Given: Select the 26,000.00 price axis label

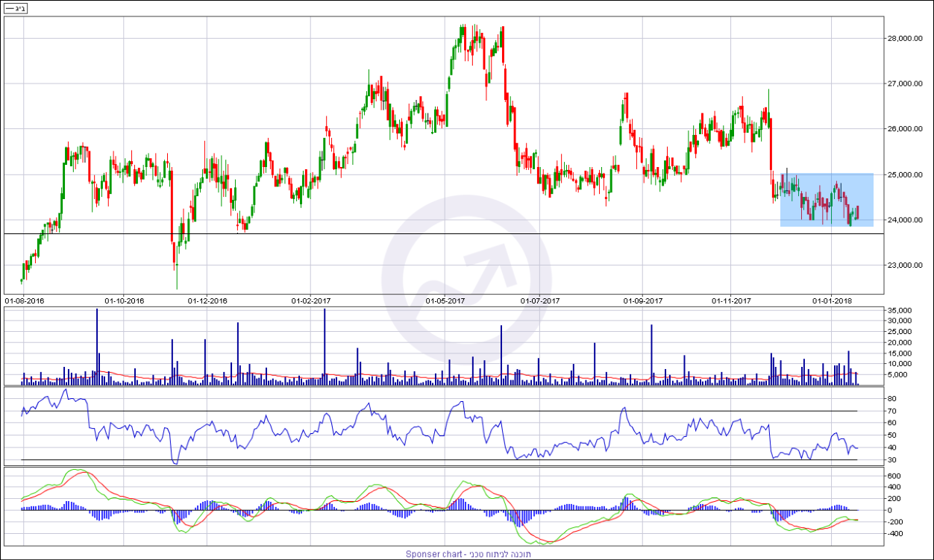Looking at the screenshot, I should [x=904, y=129].
